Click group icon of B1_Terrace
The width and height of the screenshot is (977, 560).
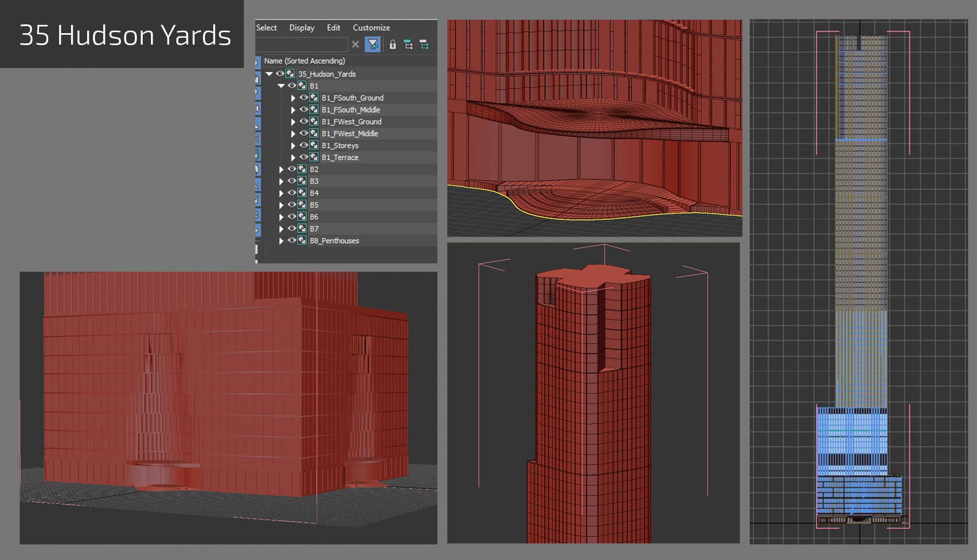click(314, 157)
